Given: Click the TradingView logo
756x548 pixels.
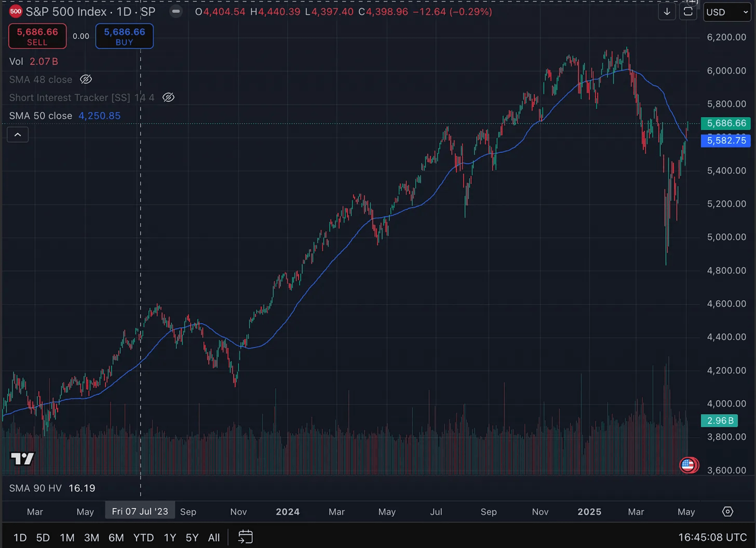Looking at the screenshot, I should click(22, 459).
